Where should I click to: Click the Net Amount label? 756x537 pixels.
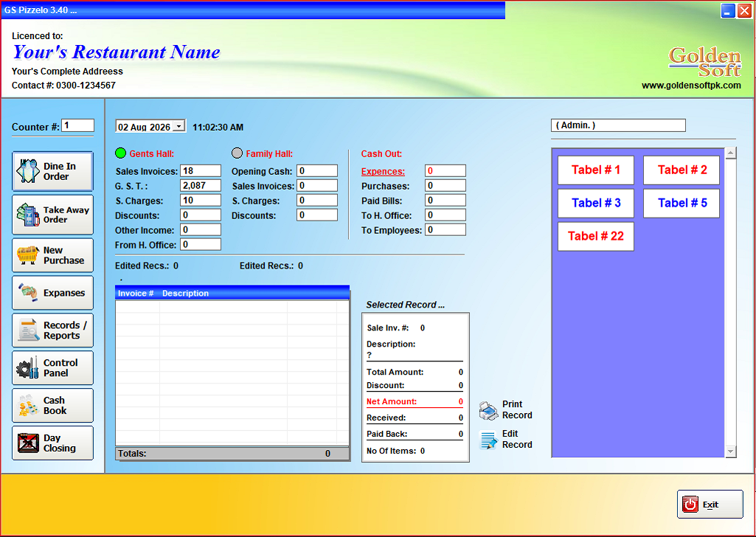(x=392, y=401)
